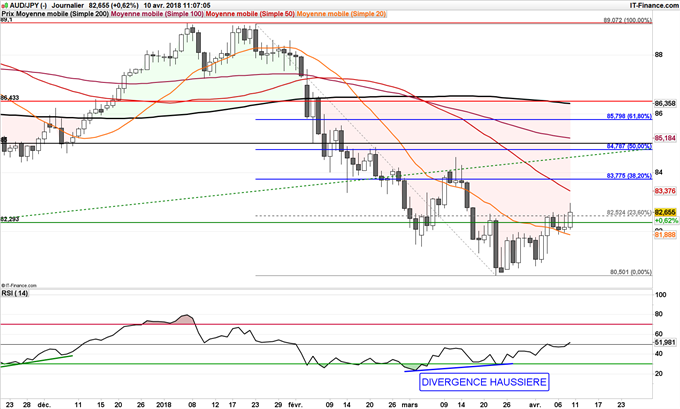Select Moyenne mobile (Simple 50) legend
680x409 pixels.
click(x=250, y=14)
